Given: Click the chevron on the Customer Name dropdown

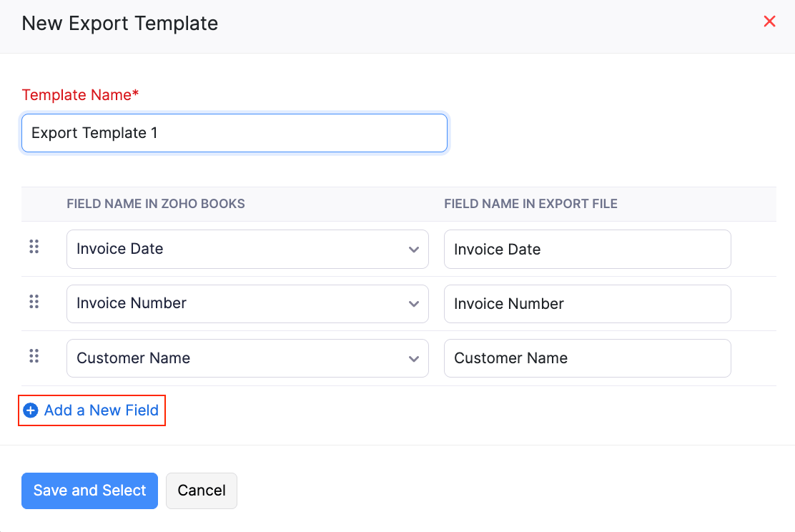Looking at the screenshot, I should point(413,358).
